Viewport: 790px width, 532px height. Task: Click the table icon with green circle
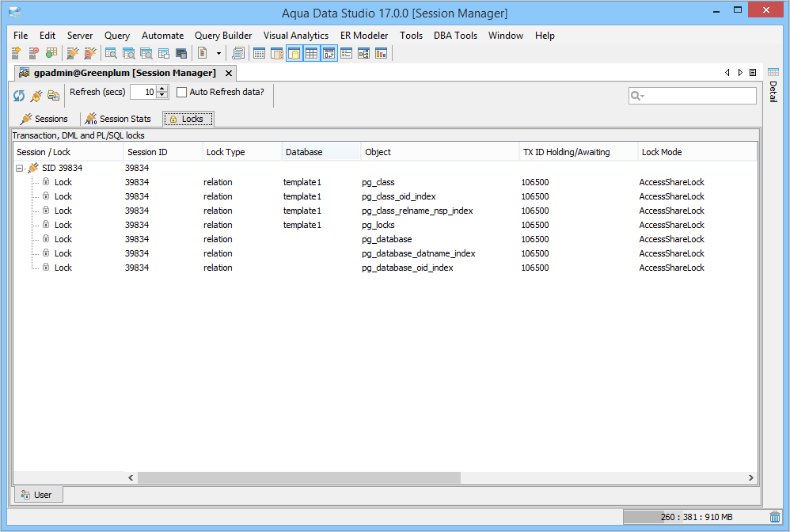(51, 53)
